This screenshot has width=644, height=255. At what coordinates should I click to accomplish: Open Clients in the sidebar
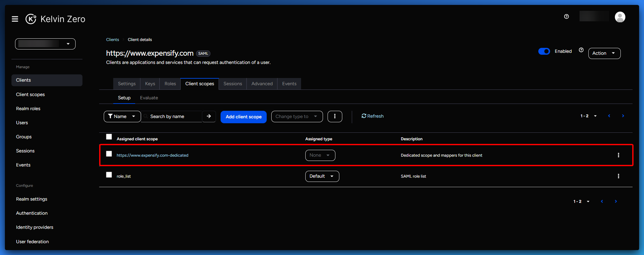(47, 80)
